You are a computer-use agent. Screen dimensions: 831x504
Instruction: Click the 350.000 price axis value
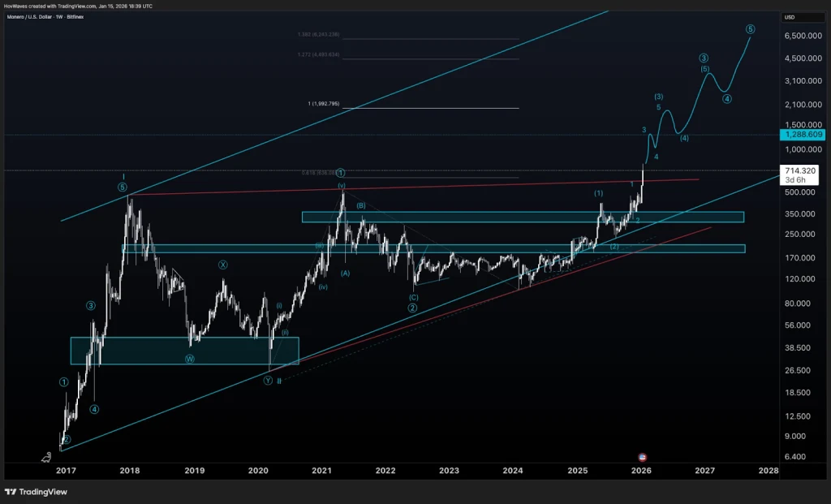click(x=800, y=214)
